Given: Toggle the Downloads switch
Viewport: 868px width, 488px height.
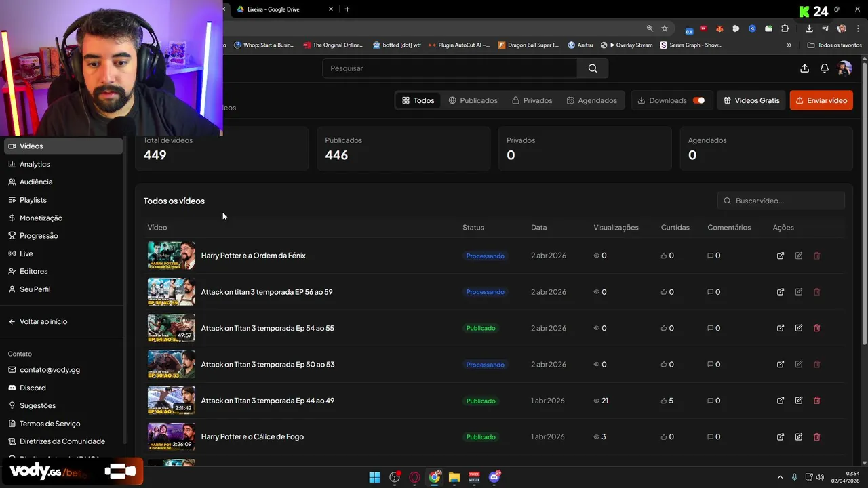Looking at the screenshot, I should tap(698, 100).
